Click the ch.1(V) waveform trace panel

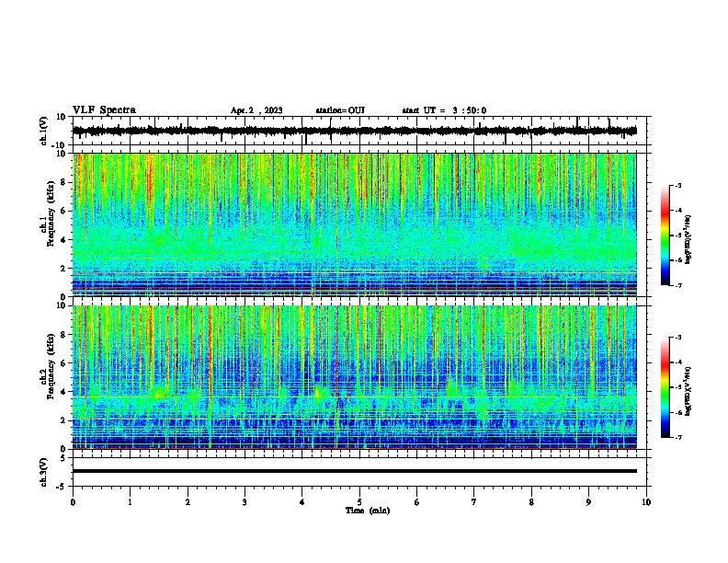(x=359, y=131)
